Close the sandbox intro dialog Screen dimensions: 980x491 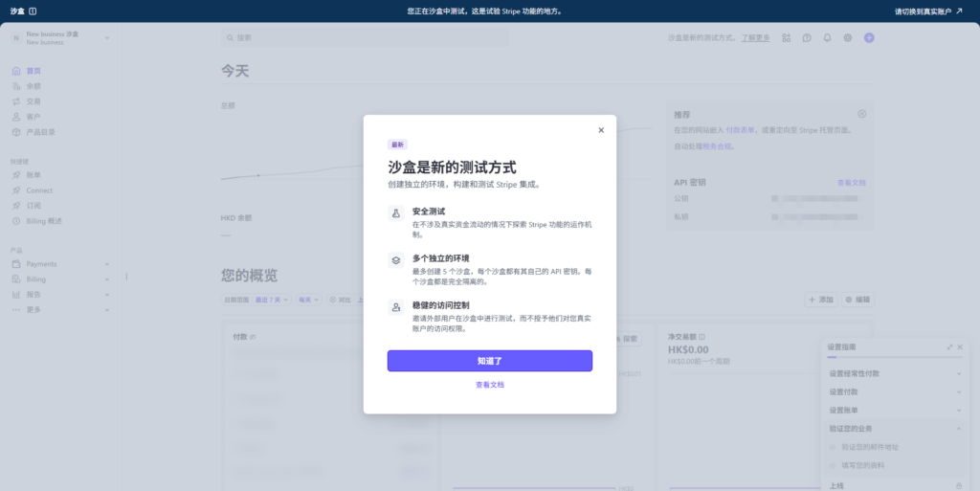coord(601,130)
